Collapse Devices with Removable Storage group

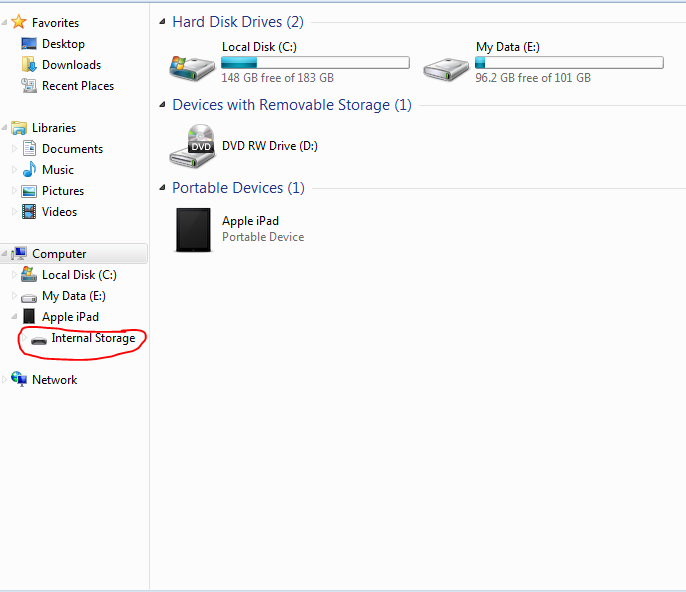coord(162,105)
